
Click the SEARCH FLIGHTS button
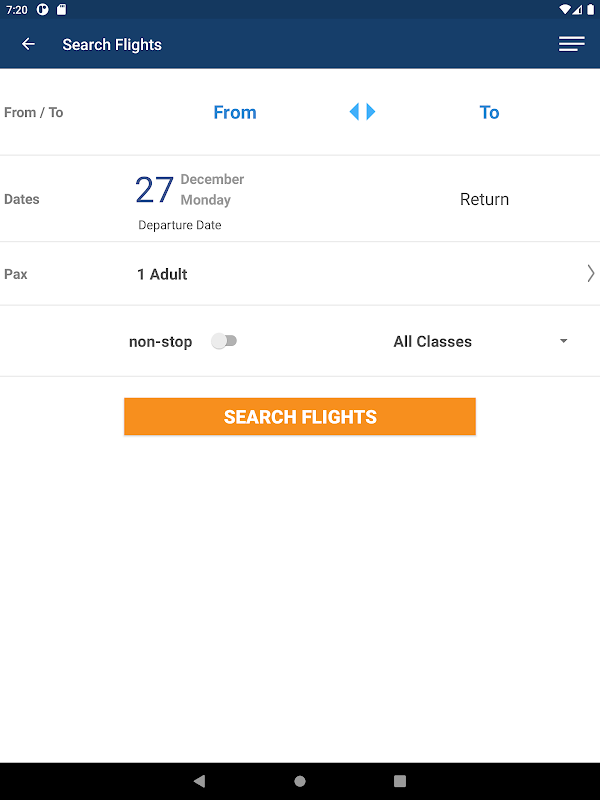click(300, 416)
